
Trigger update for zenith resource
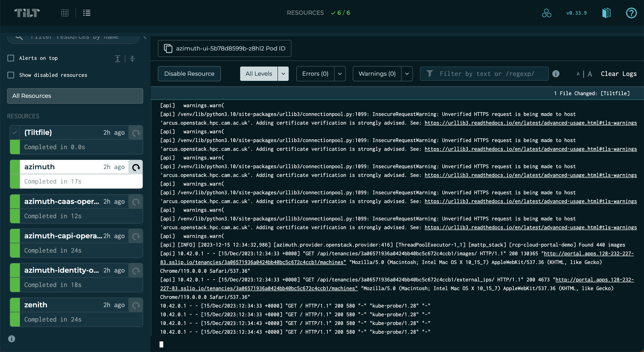[136, 305]
